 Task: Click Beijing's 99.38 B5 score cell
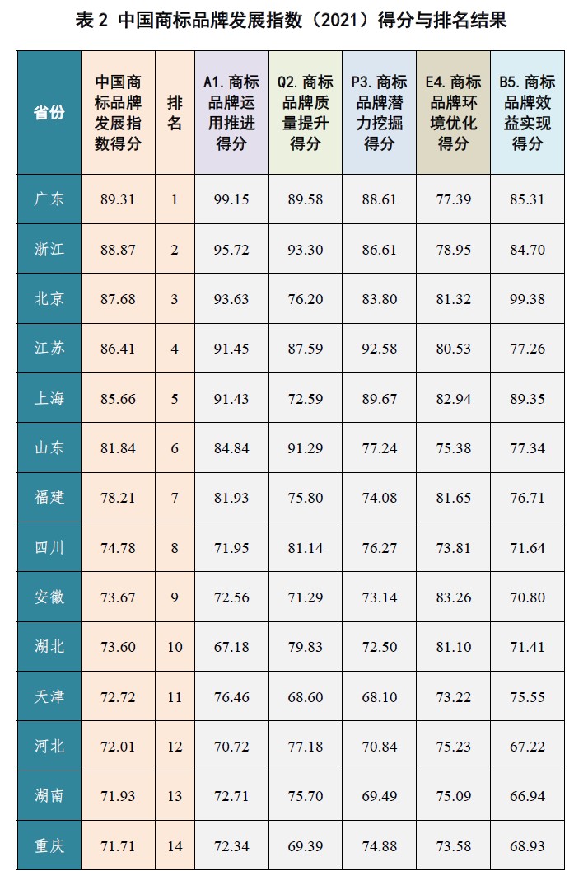coord(527,298)
